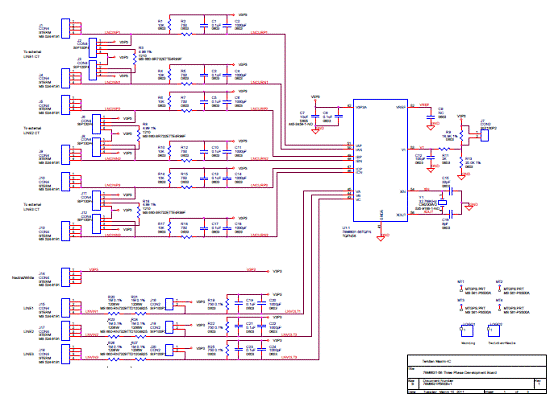Select the J1 connector at the top left
This screenshot has height=402, width=554.
pyautogui.click(x=65, y=28)
